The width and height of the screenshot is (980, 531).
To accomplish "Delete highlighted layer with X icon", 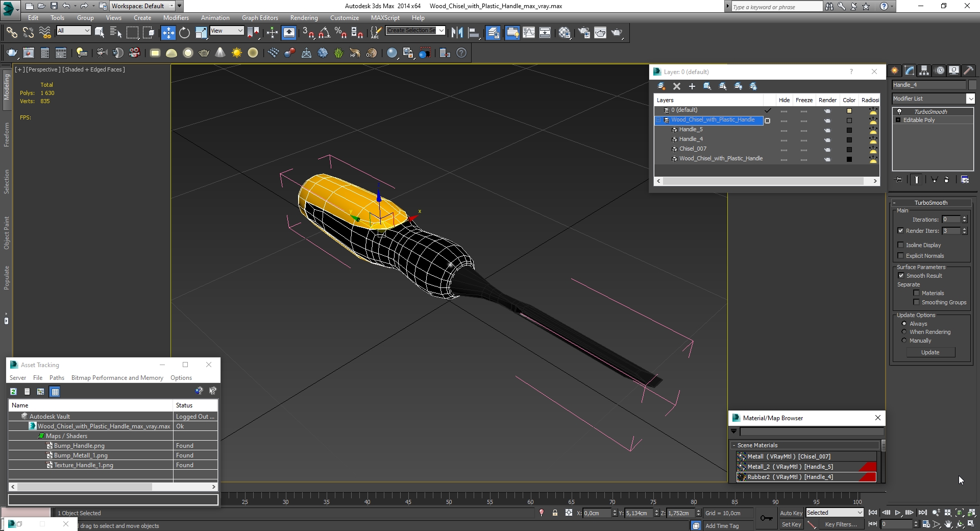I will [677, 86].
